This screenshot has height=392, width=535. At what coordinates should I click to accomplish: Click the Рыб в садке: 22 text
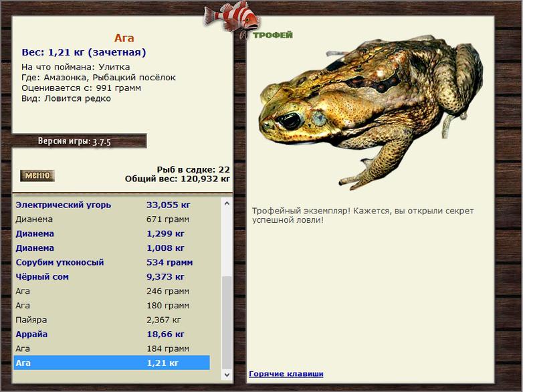coord(193,169)
